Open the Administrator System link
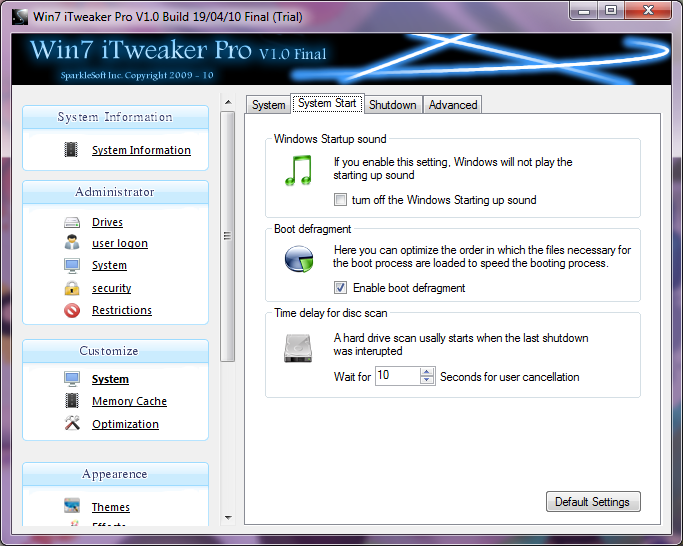The height and width of the screenshot is (546, 683). [109, 265]
